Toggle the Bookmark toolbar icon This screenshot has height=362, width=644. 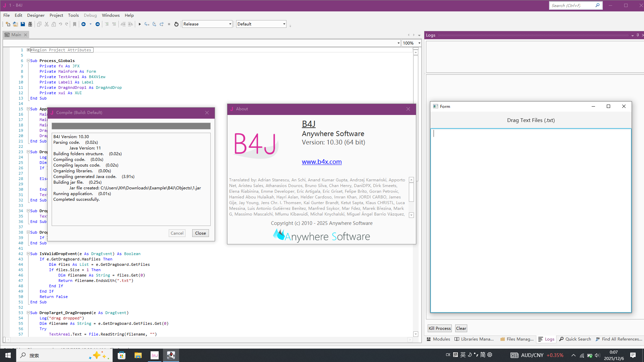tap(75, 24)
